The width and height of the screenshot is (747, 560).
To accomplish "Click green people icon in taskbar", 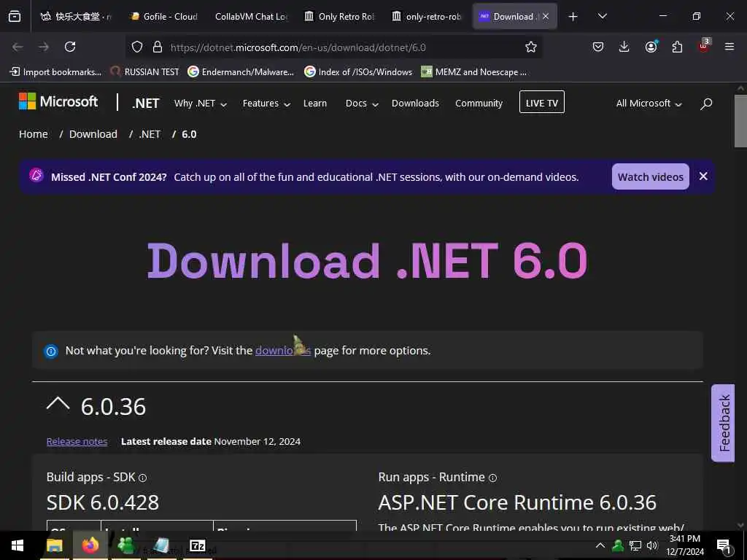I will point(125,545).
